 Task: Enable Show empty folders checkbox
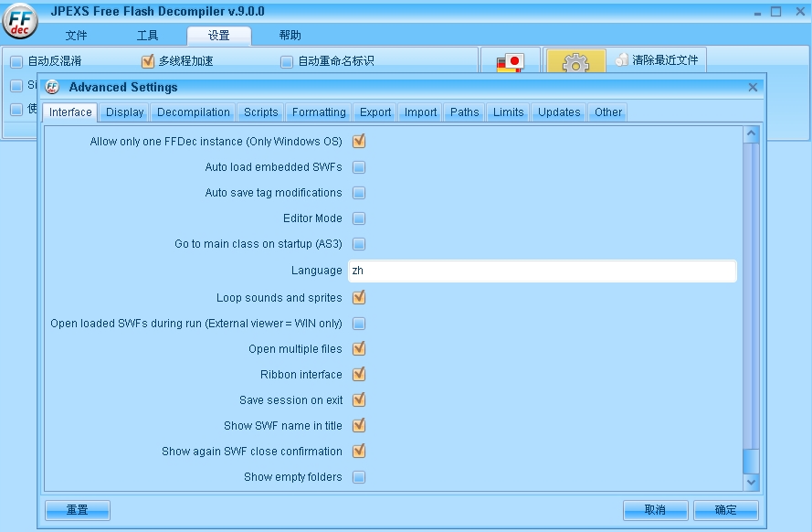coord(359,476)
